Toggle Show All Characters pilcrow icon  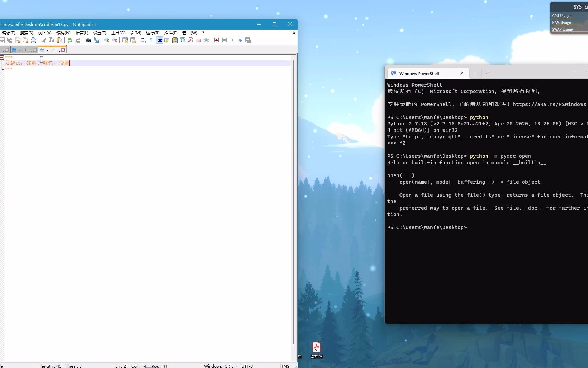click(151, 40)
